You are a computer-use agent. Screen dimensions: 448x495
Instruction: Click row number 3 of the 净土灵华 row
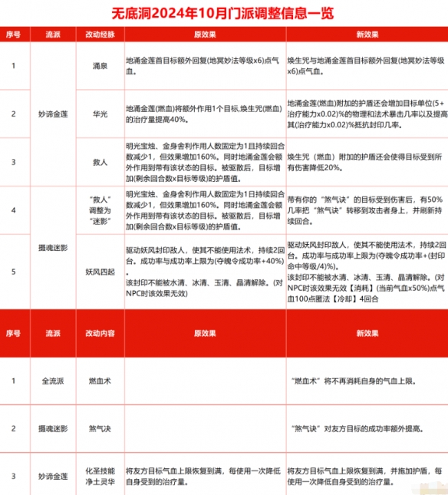(x=13, y=477)
